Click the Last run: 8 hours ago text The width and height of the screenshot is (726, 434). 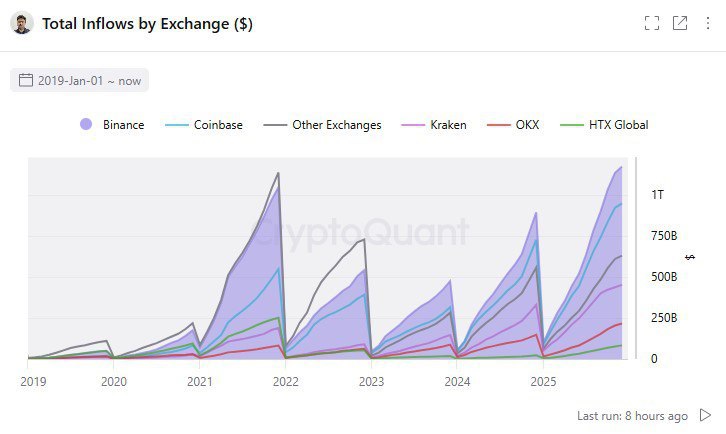632,415
